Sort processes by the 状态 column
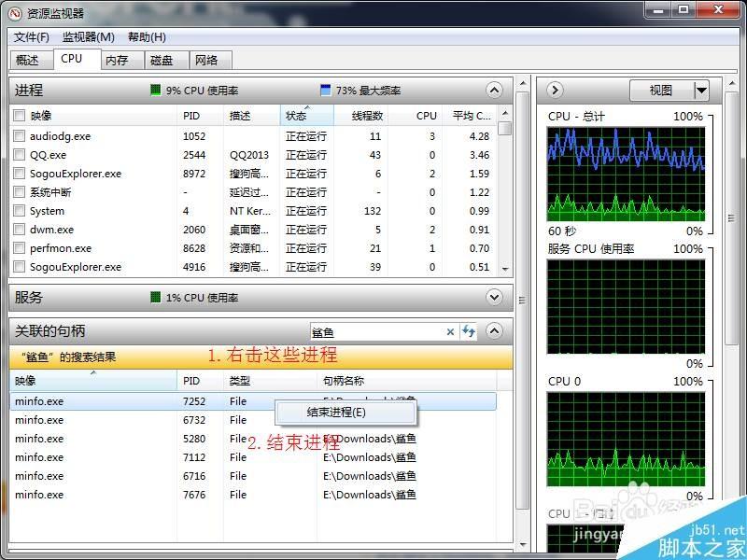The height and width of the screenshot is (560, 747). pos(297,115)
